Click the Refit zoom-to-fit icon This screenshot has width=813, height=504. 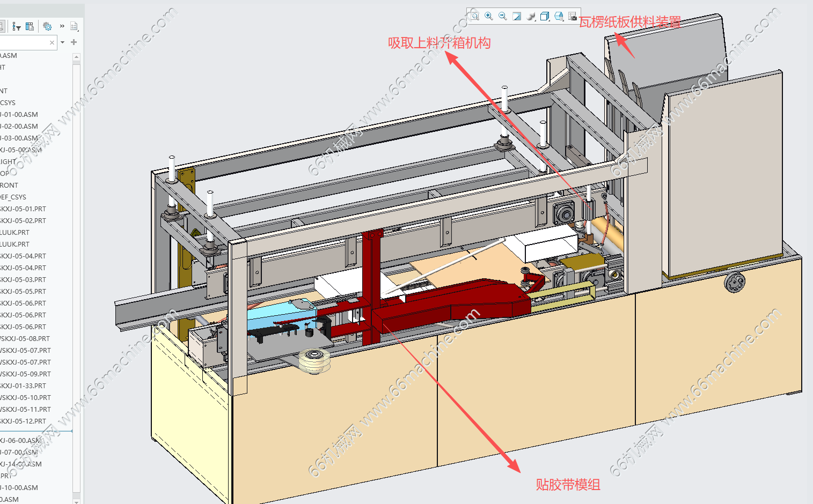(475, 16)
